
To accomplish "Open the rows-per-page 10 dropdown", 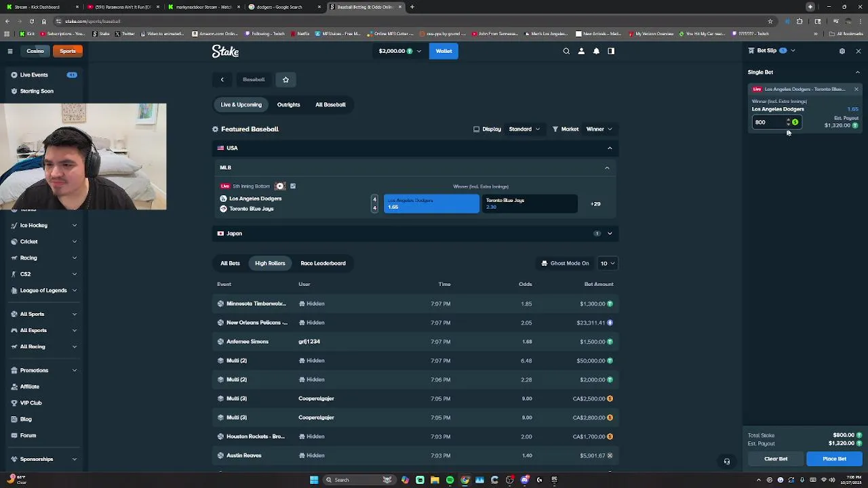I will (x=607, y=263).
